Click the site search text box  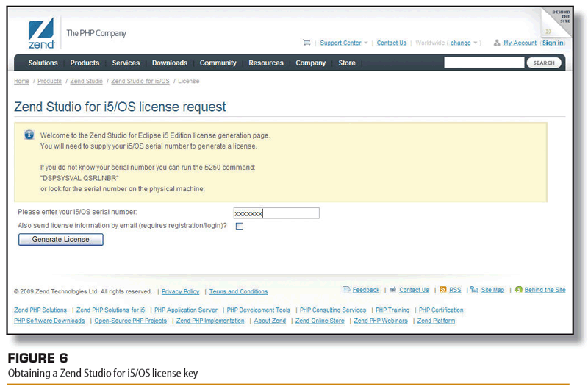pyautogui.click(x=484, y=63)
